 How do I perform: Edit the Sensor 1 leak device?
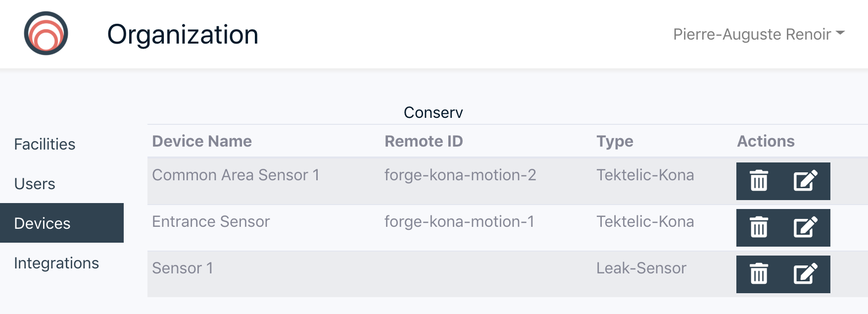806,274
